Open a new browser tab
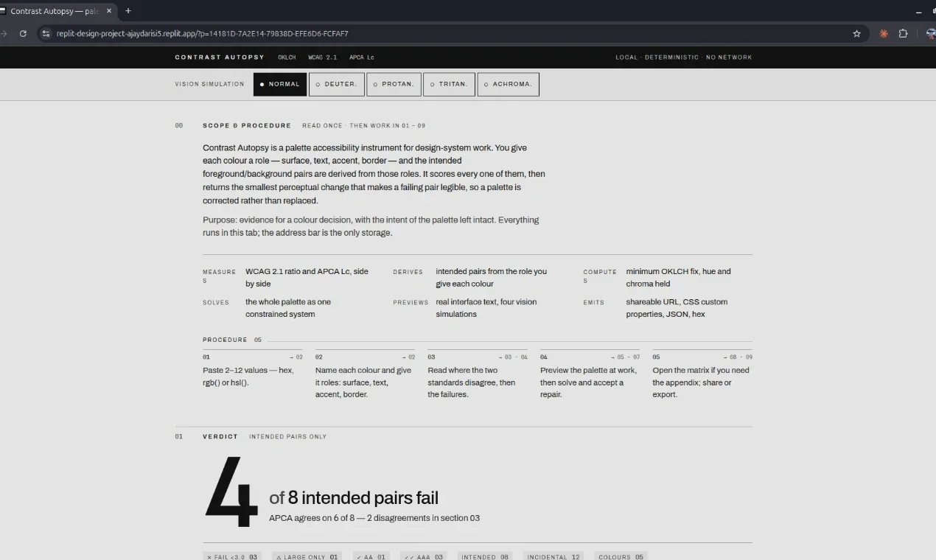The width and height of the screenshot is (936, 560). click(x=128, y=11)
